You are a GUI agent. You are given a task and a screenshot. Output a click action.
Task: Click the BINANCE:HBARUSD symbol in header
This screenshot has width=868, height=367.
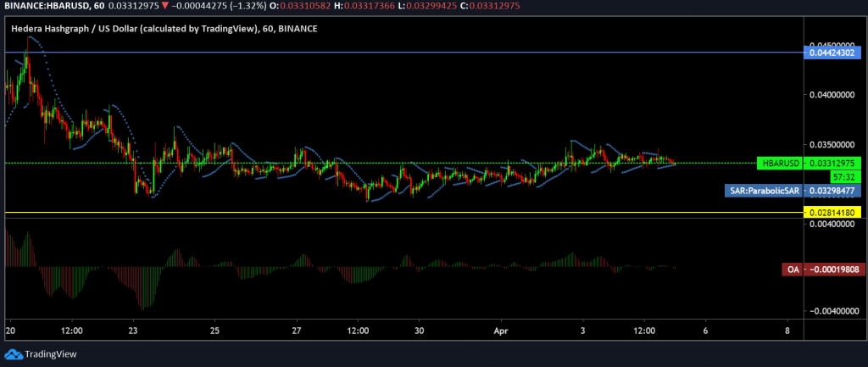37,6
